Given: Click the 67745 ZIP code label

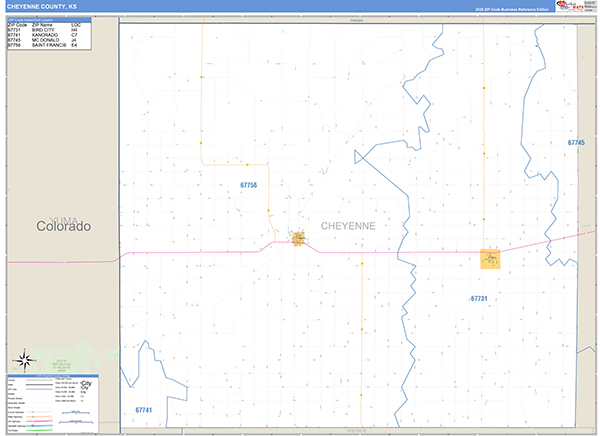Looking at the screenshot, I should 575,143.
